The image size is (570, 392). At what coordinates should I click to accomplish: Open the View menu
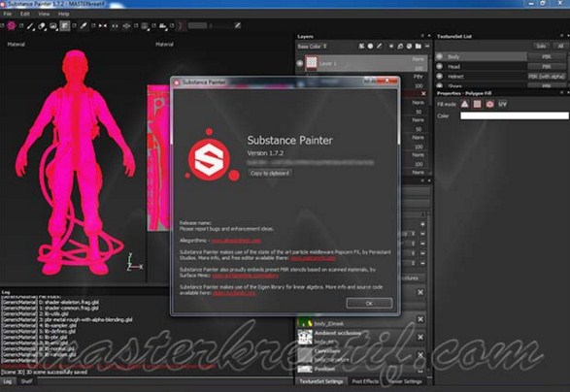click(x=44, y=14)
